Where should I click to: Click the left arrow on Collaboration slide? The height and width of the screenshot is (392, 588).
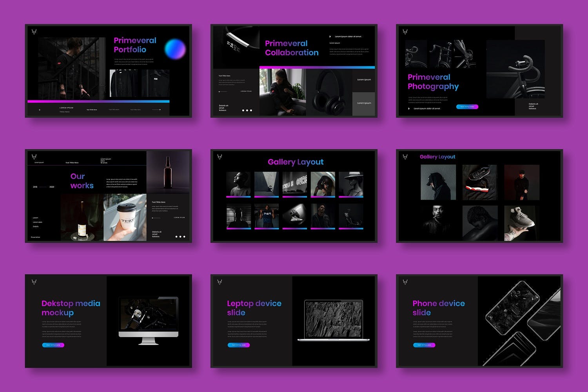223,91
